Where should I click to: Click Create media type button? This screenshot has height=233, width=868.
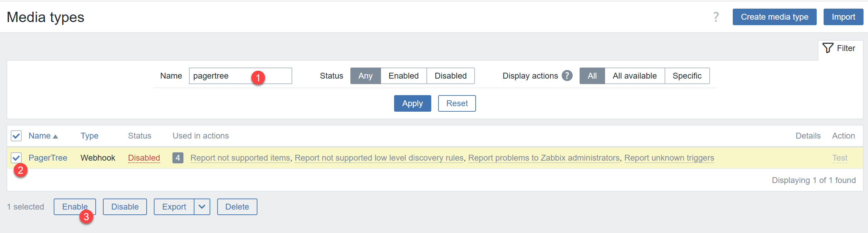tap(774, 17)
